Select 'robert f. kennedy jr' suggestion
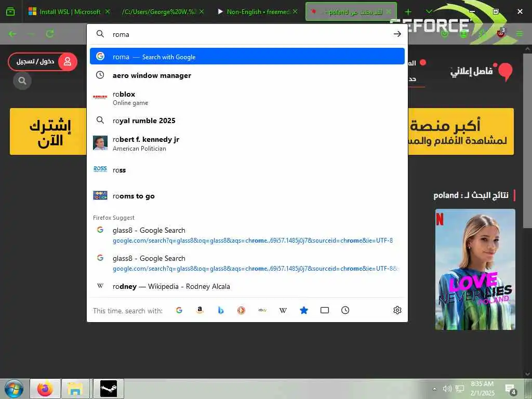This screenshot has width=532, height=399. [247, 143]
